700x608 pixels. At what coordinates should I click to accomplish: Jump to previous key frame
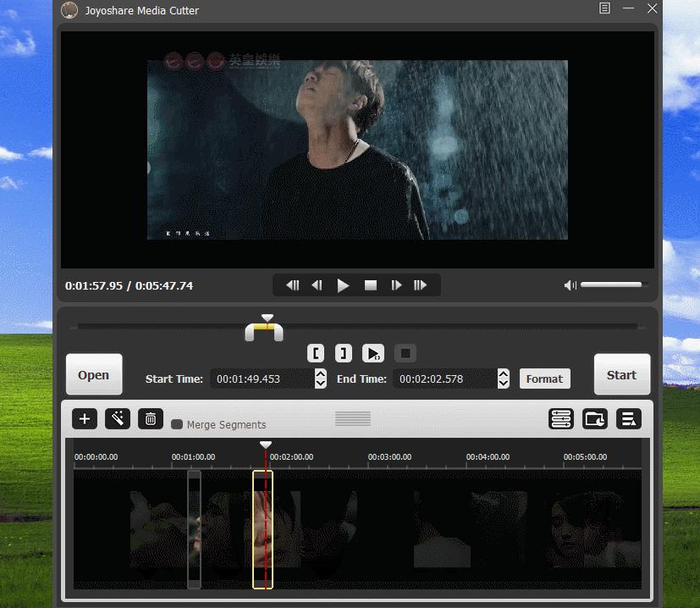click(x=292, y=285)
